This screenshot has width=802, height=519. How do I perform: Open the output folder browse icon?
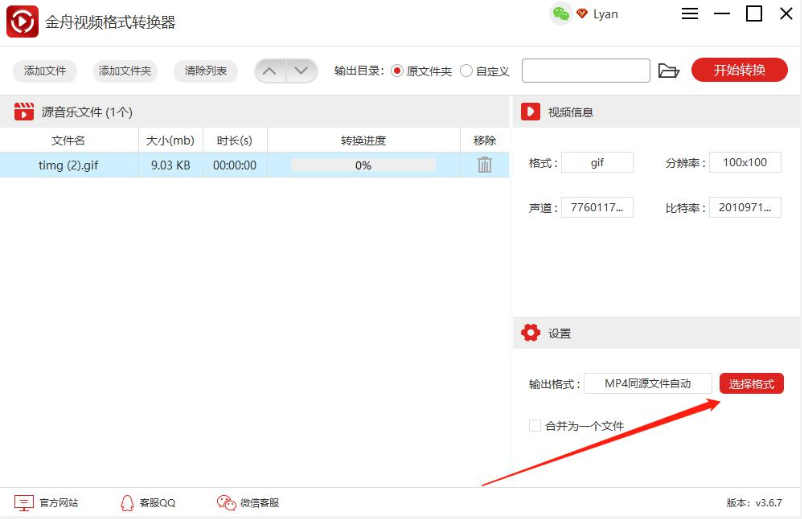[669, 71]
